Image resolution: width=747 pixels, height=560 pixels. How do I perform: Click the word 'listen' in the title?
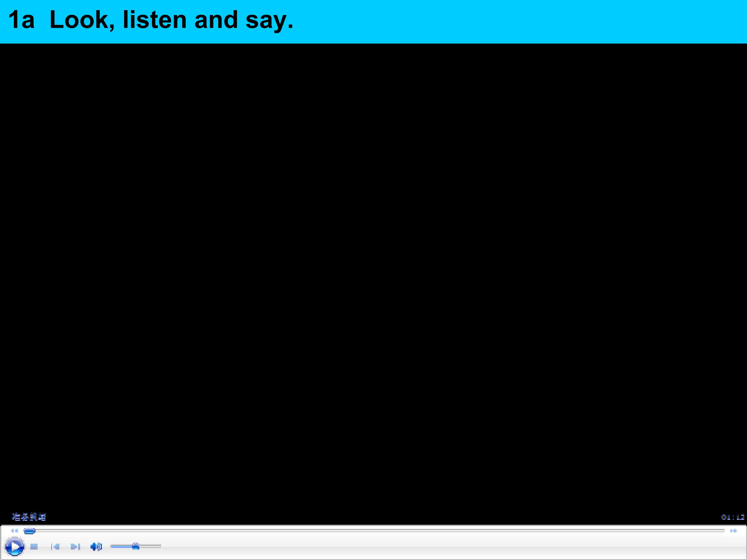coord(154,20)
